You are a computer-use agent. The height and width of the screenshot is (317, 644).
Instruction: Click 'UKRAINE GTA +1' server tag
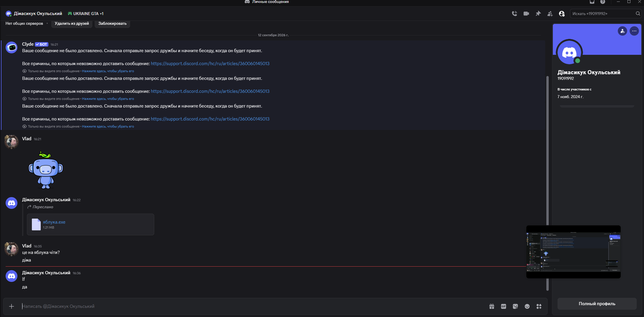click(x=86, y=14)
